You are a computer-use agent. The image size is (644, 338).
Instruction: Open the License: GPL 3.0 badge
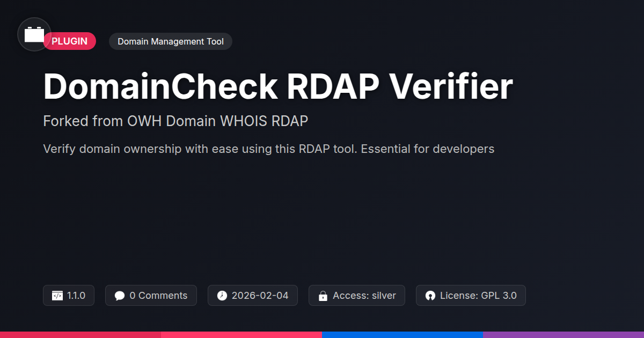471,296
